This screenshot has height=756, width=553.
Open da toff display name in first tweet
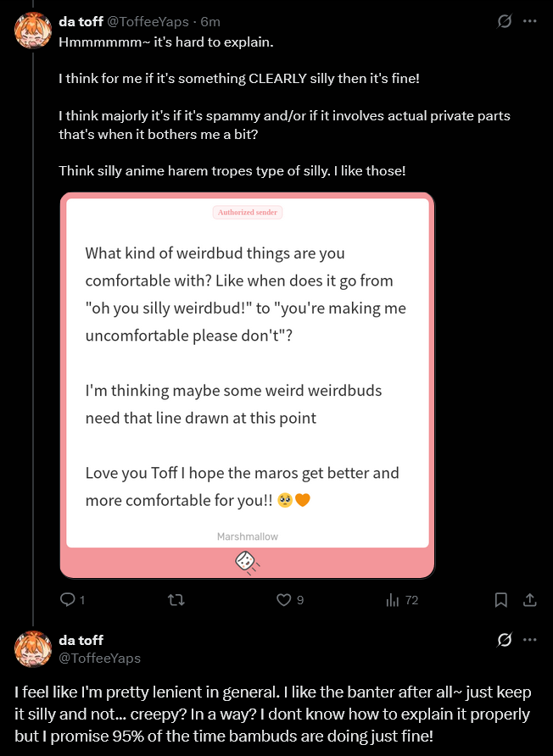click(81, 21)
